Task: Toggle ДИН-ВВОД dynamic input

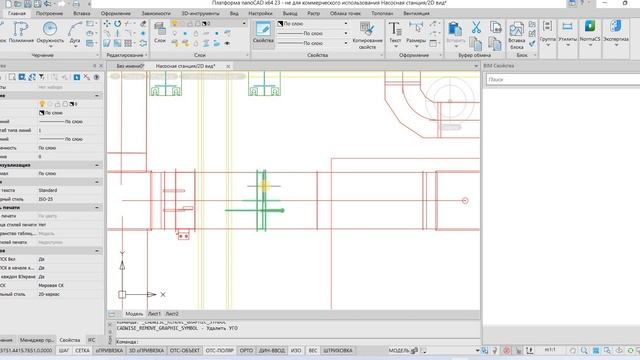Action: pos(271,351)
